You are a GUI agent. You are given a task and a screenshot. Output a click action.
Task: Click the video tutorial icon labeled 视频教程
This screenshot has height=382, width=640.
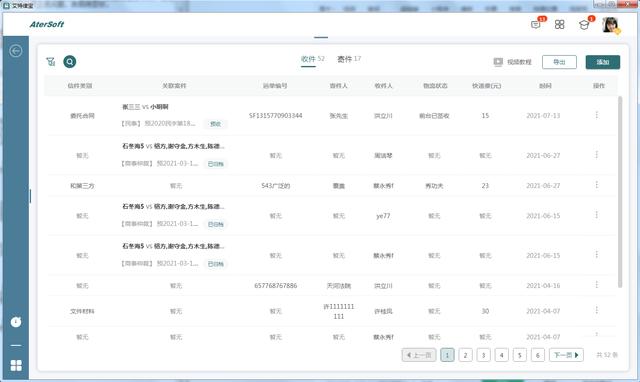click(498, 62)
